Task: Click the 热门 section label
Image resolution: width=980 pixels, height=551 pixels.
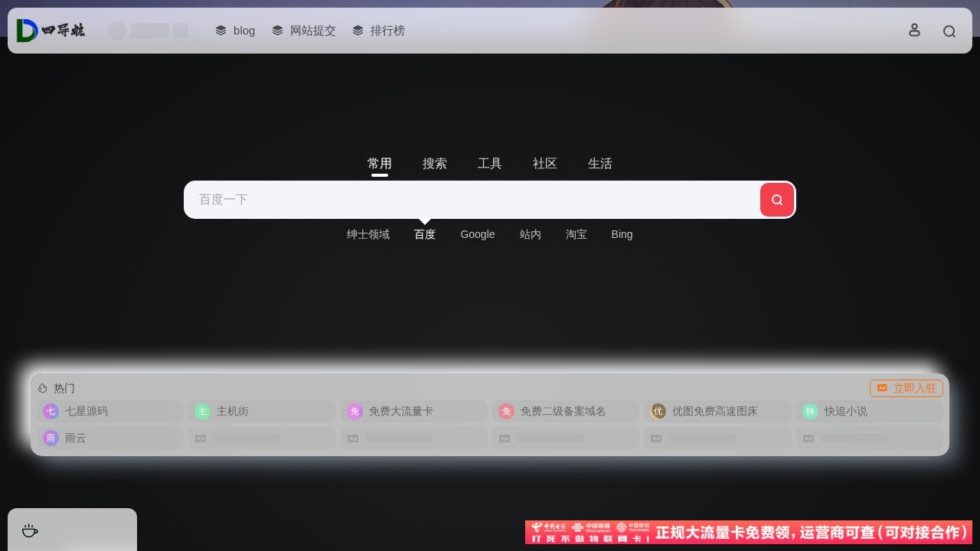Action: 64,388
